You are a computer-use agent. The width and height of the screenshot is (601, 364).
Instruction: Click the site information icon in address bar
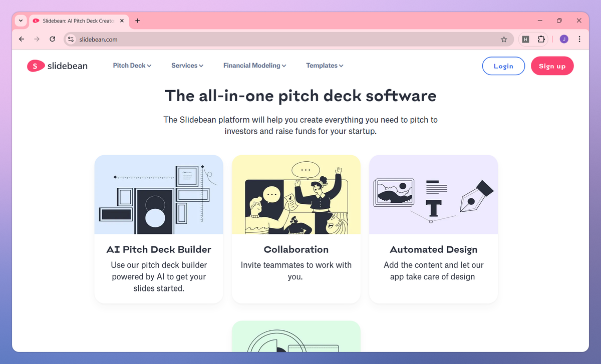point(71,39)
